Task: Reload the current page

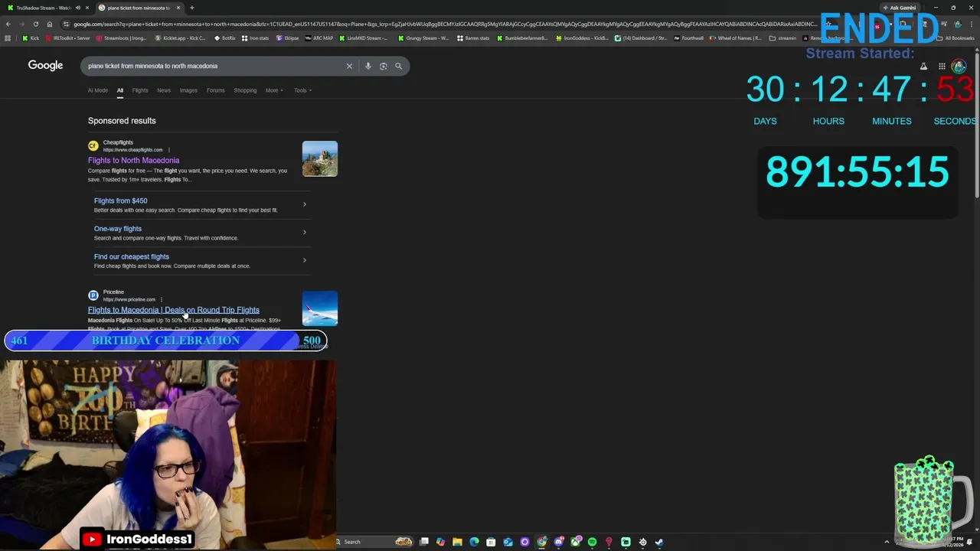Action: pos(35,24)
